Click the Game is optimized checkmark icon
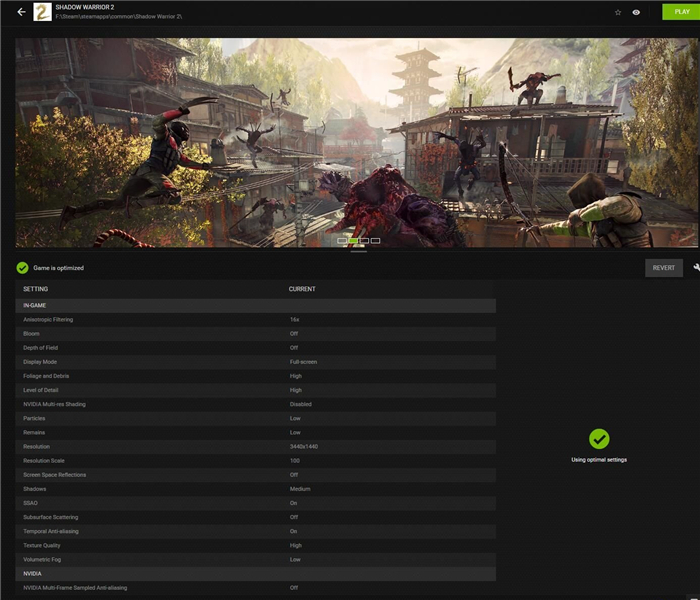Image resolution: width=700 pixels, height=600 pixels. 22,268
